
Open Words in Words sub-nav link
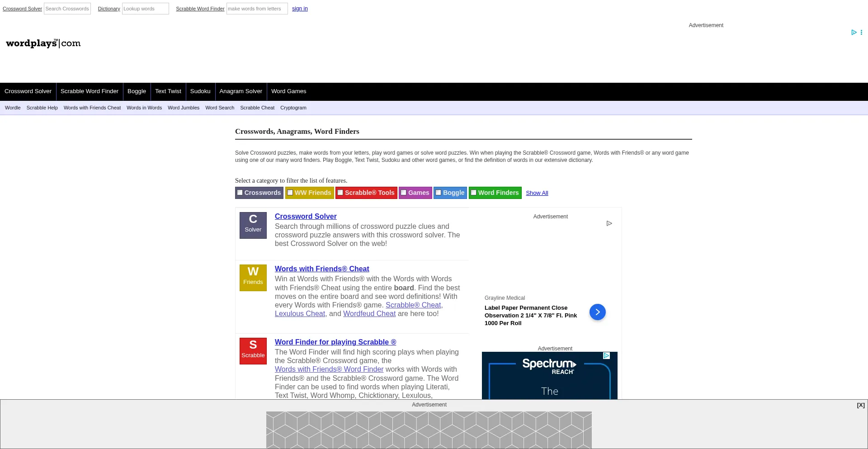tap(144, 108)
